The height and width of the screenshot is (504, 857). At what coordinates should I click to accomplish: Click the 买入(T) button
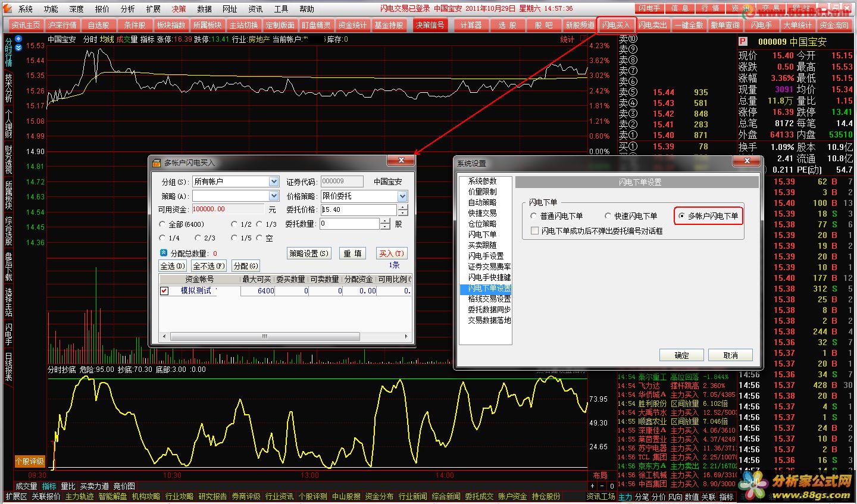coord(392,253)
